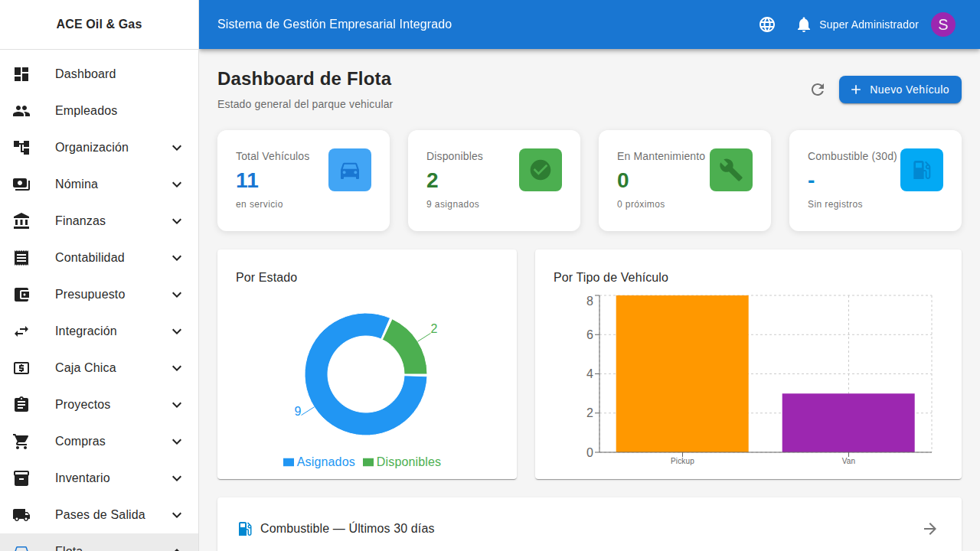Expand the Organización menu
This screenshot has height=551, width=980.
(91, 147)
